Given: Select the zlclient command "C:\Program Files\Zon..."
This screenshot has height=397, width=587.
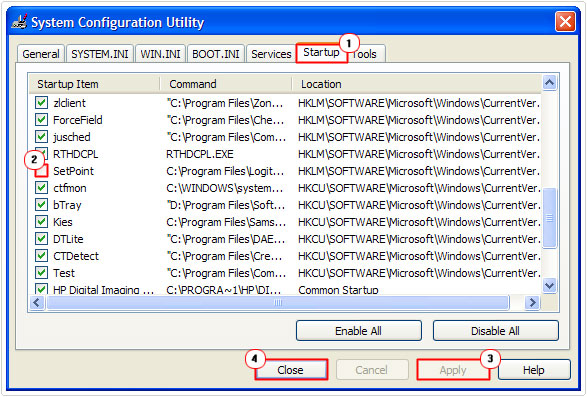Looking at the screenshot, I should (225, 103).
